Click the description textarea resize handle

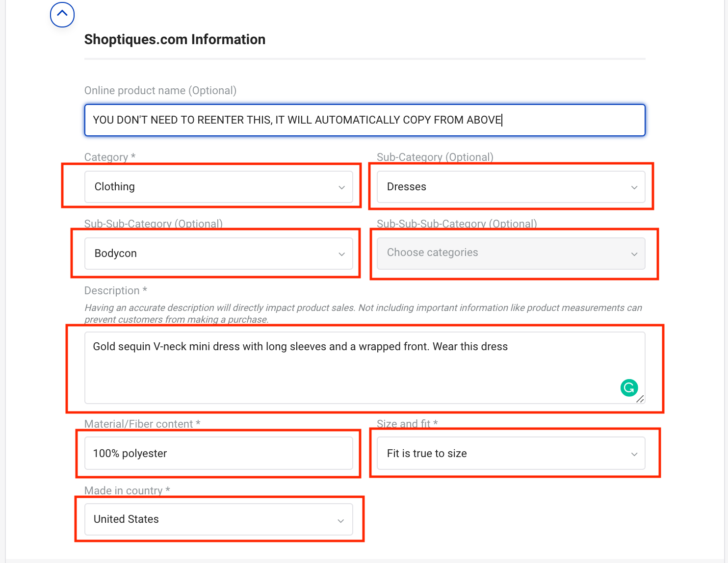(x=640, y=399)
